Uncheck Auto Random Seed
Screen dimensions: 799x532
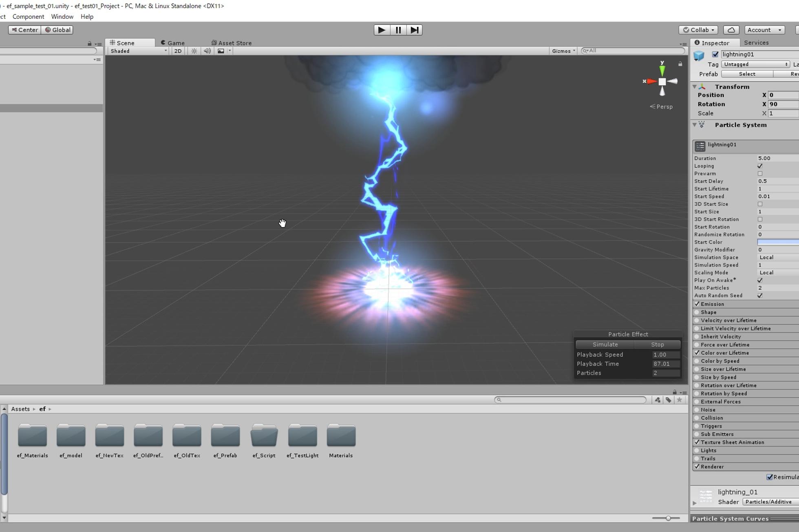point(760,296)
